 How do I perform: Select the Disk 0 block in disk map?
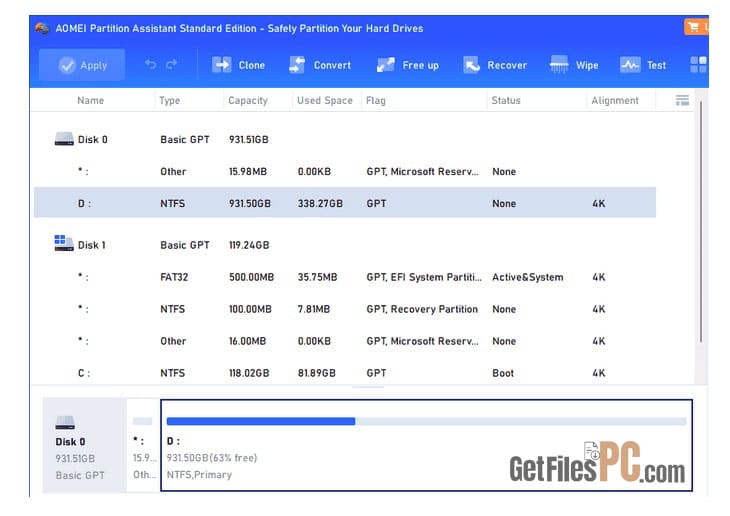tap(84, 445)
